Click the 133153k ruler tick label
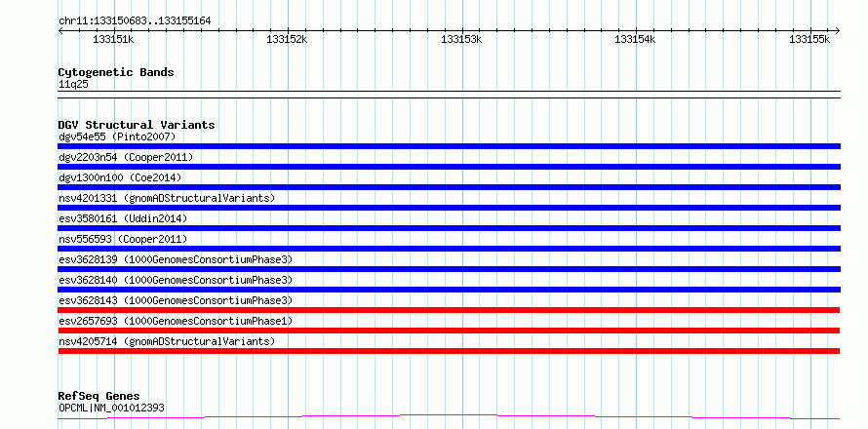Screen dimensions: 868x429 pos(461,39)
